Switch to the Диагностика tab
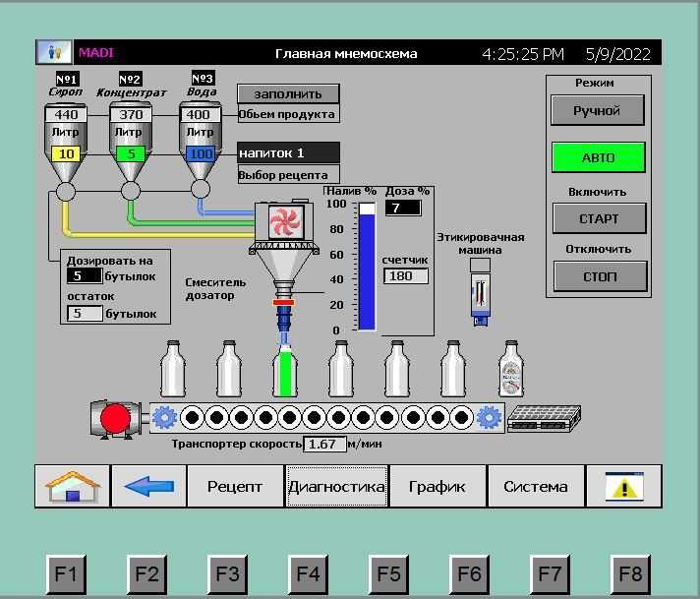Viewport: 700px width, 599px height. pyautogui.click(x=337, y=486)
